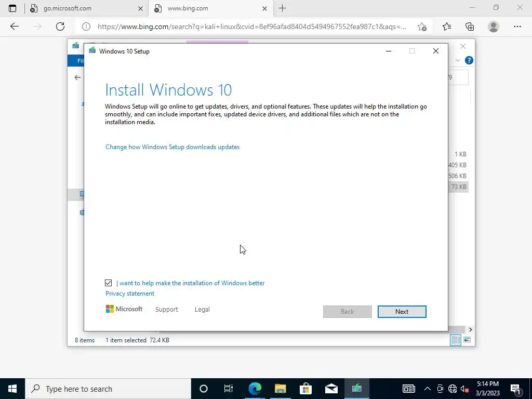Open a new Edge tab
The height and width of the screenshot is (399, 532).
point(282,8)
